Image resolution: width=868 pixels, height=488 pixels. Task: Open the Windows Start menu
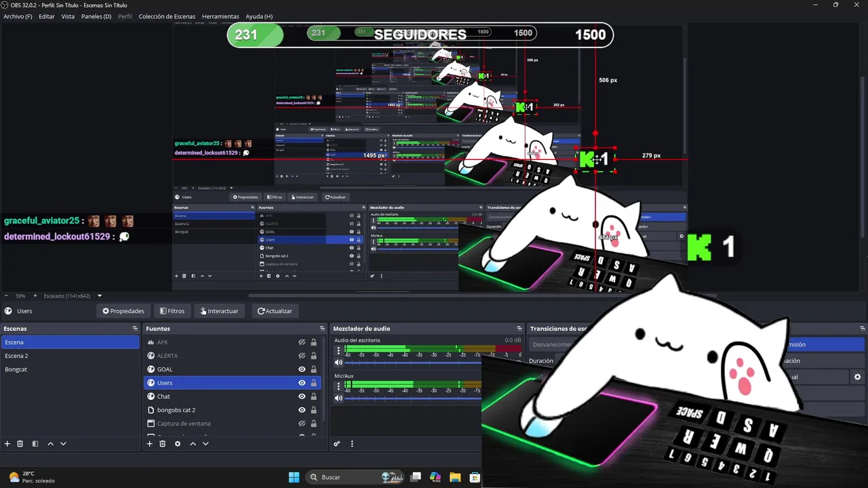click(294, 477)
